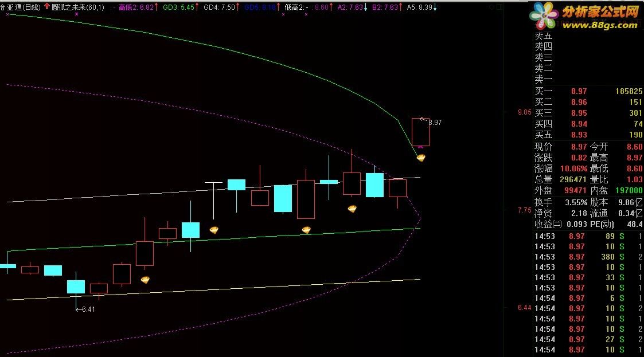Viewport: 644px width, 357px height.
Task: Click the 今开 opening price 8.60
Action: click(635, 147)
